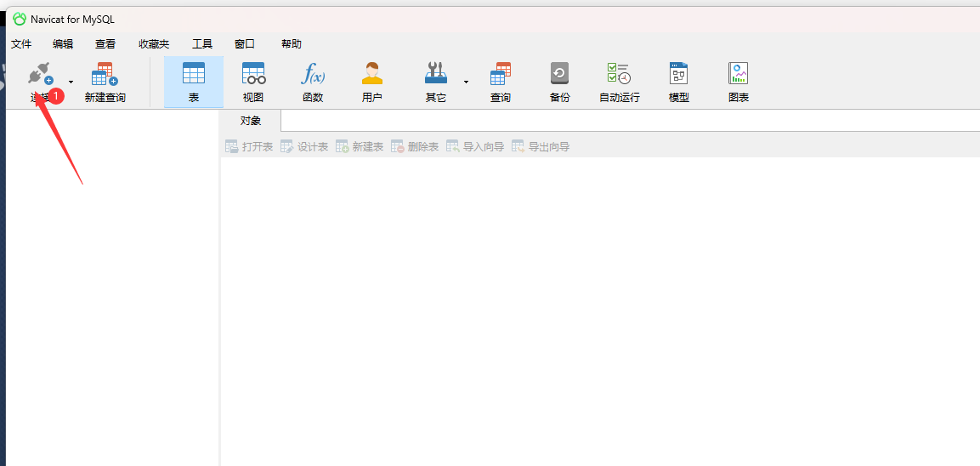Open the 收藏夹 menu
The image size is (980, 466).
point(154,43)
